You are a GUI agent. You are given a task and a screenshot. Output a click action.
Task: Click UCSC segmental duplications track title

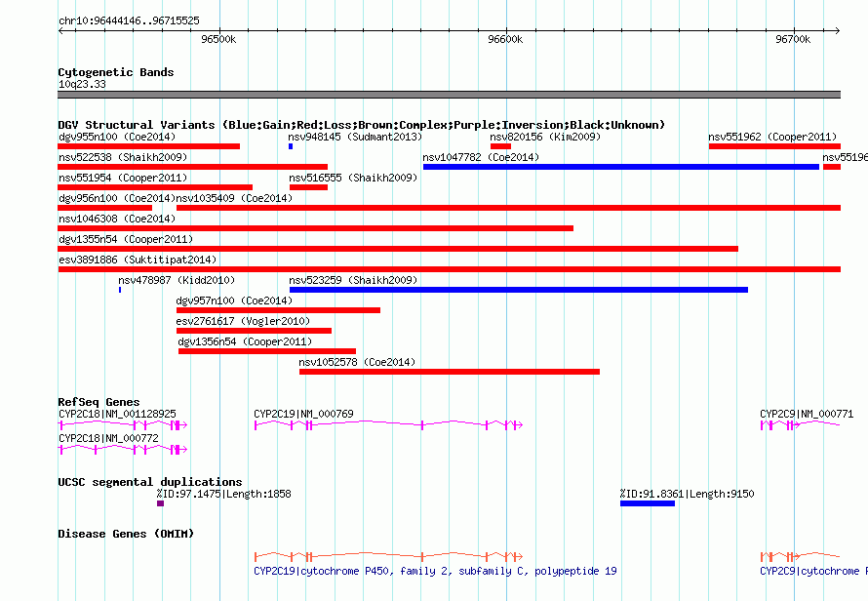pos(150,482)
